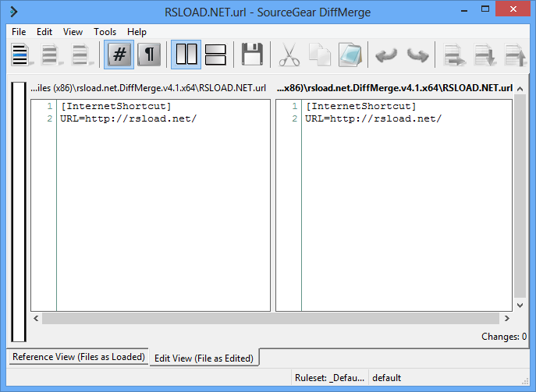This screenshot has width=536, height=392.
Task: Click the change overview glance bar
Action: click(x=19, y=212)
